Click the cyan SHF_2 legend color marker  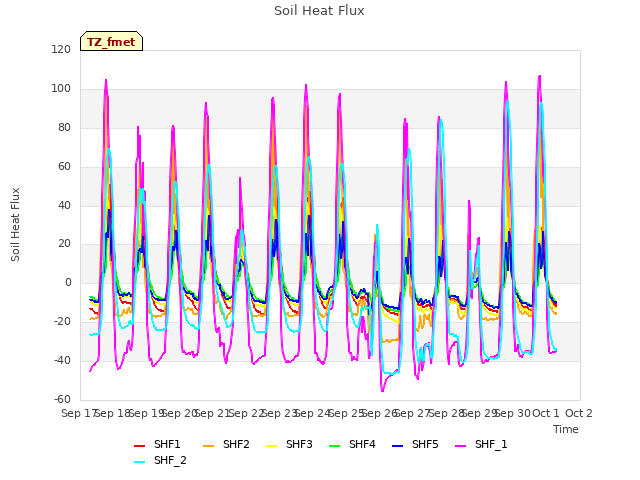139,462
